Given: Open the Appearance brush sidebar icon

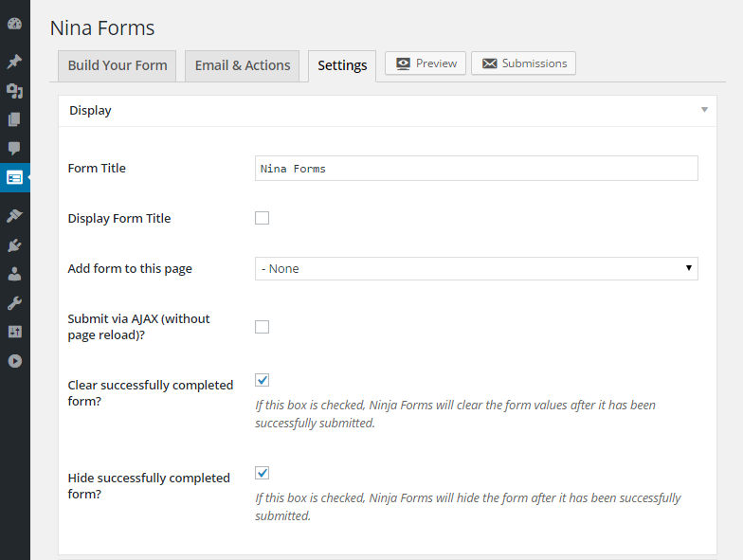Looking at the screenshot, I should [x=15, y=216].
